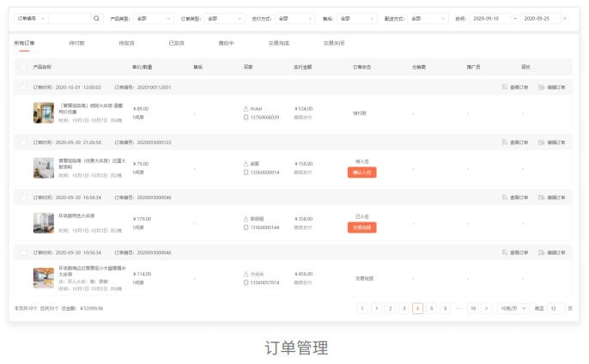This screenshot has width=589, height=364.
Task: Go to the next page arrow
Action: [x=486, y=308]
